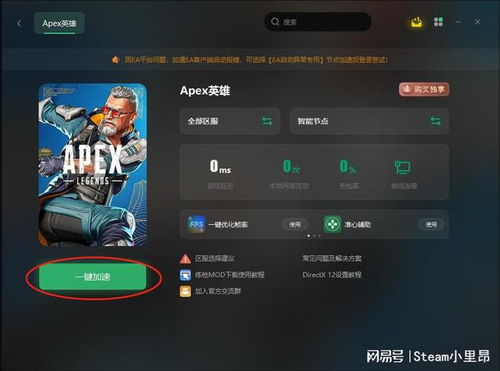Open the 全部区服 region selector

[230, 121]
